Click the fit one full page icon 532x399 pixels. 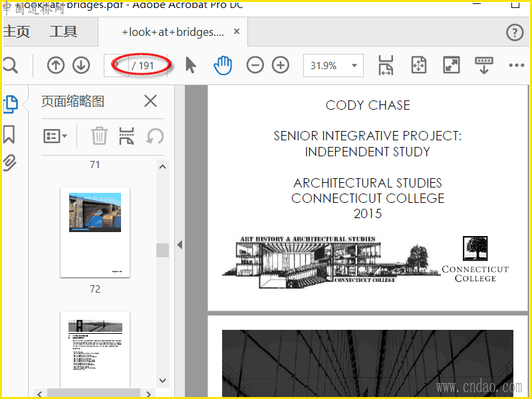point(419,65)
